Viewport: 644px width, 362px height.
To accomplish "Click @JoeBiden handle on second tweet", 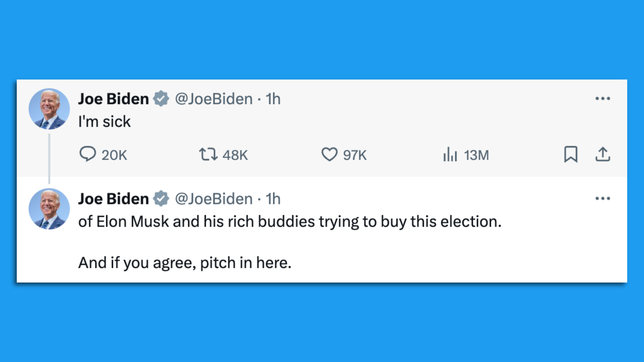I will [214, 199].
